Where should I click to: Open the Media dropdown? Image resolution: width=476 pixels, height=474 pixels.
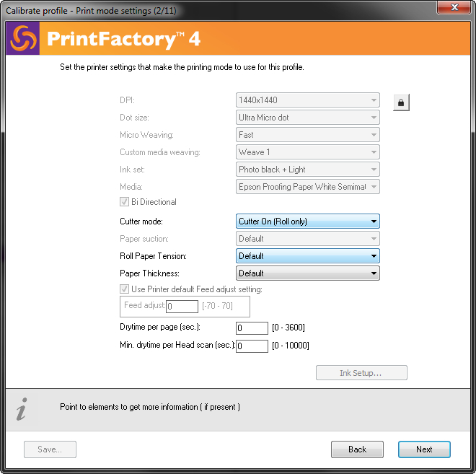point(307,187)
